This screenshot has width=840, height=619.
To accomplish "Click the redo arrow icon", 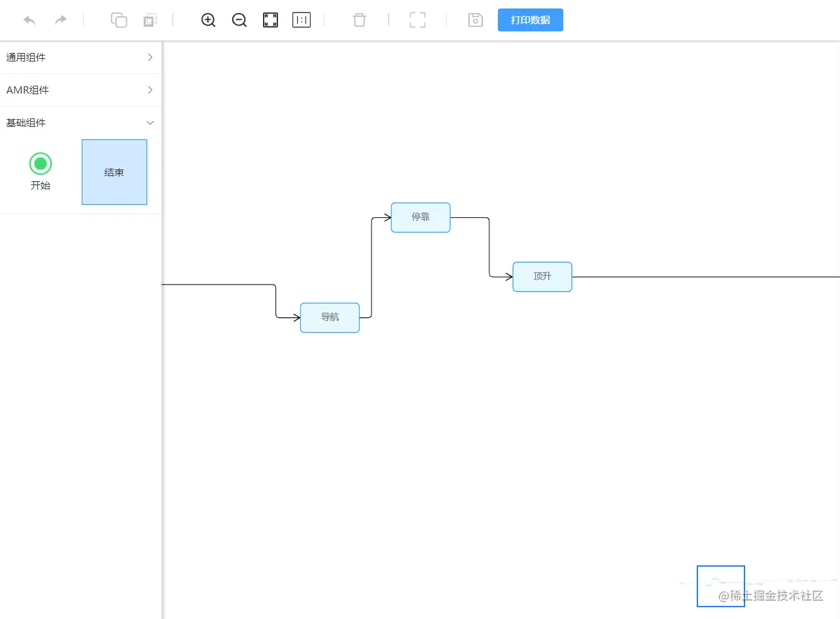I will click(x=61, y=20).
